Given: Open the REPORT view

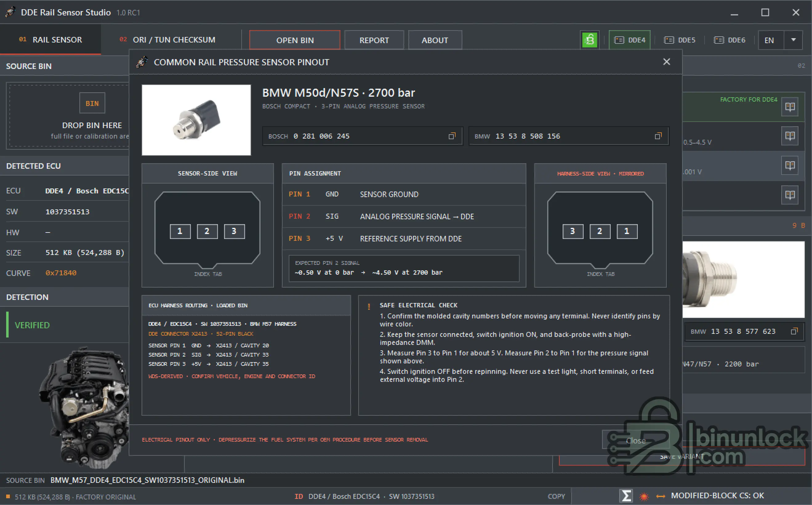Looking at the screenshot, I should point(374,40).
